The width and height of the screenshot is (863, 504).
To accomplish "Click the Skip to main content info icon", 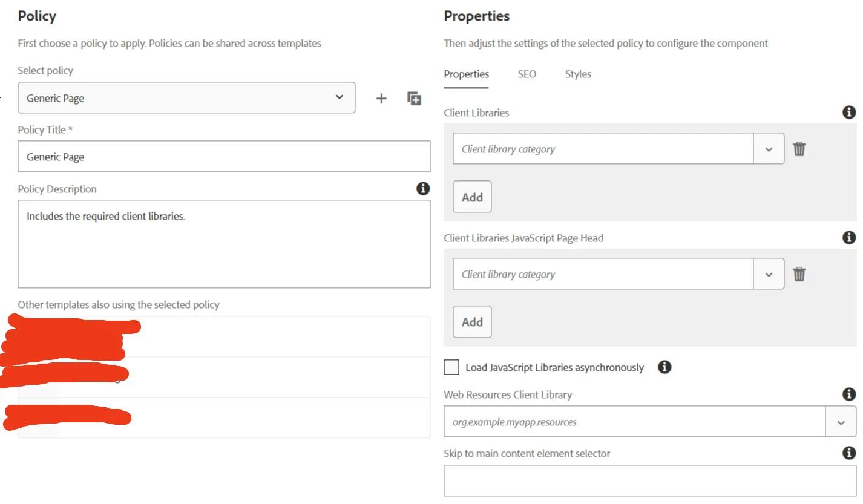I will 849,453.
